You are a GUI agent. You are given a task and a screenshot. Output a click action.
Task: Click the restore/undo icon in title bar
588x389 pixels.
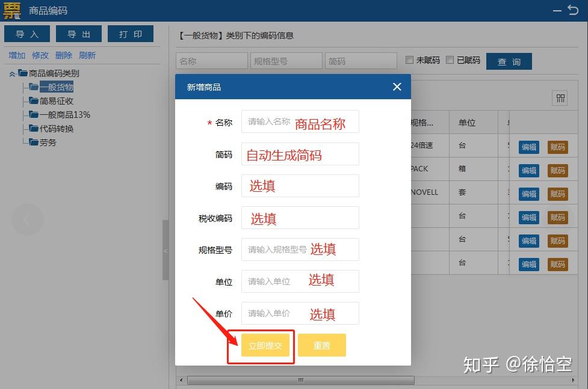point(572,10)
